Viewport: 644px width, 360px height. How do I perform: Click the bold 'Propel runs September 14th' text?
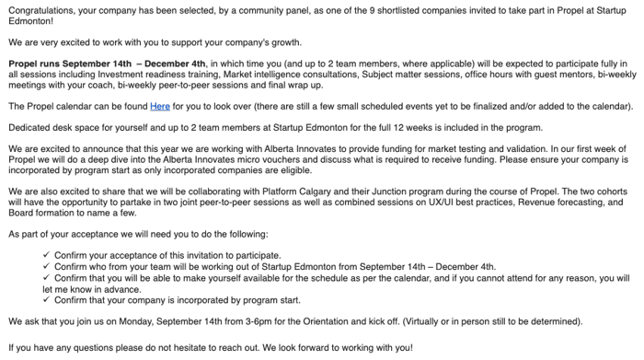[70, 64]
